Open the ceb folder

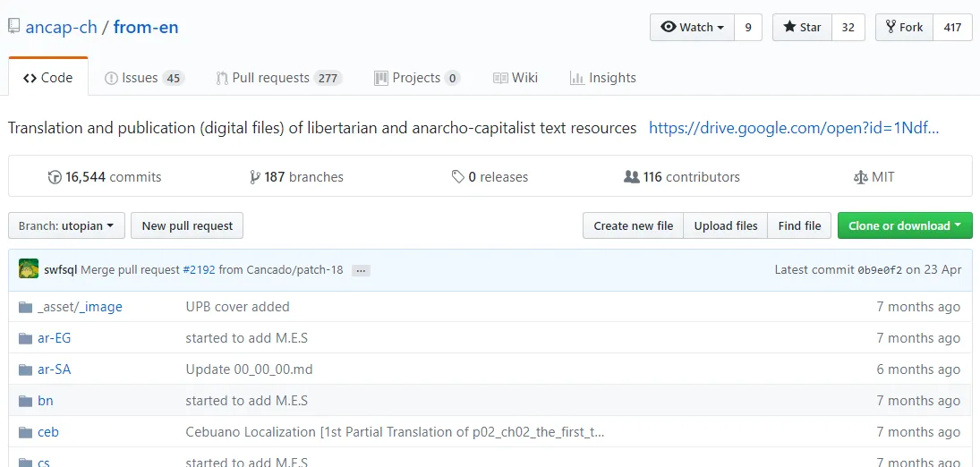pos(48,431)
